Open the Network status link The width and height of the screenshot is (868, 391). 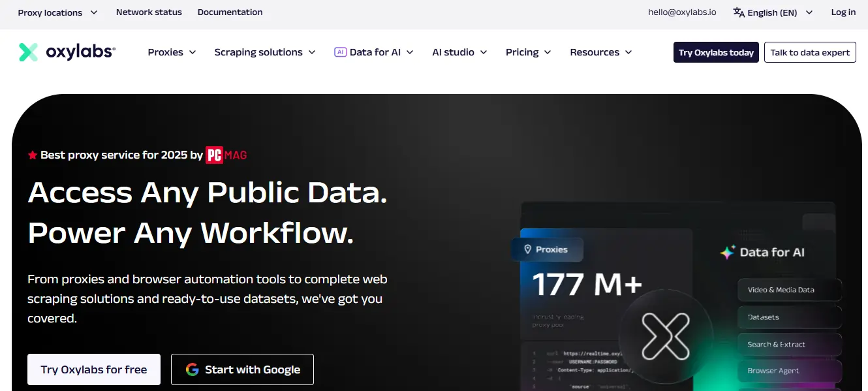[x=149, y=12]
